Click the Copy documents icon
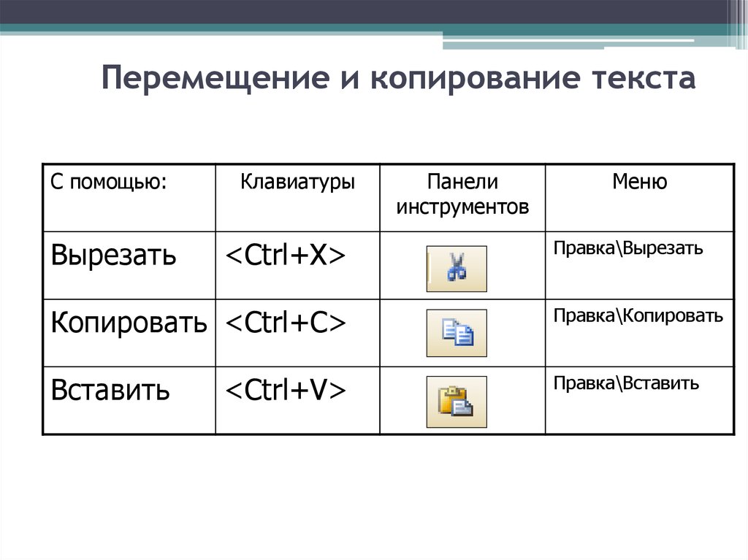This screenshot has height=560, width=748. point(457,333)
